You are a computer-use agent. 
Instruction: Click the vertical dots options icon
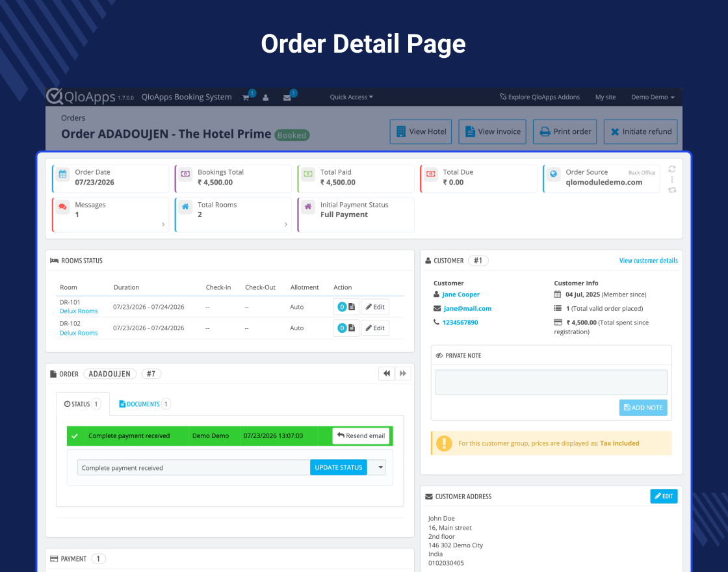click(672, 179)
